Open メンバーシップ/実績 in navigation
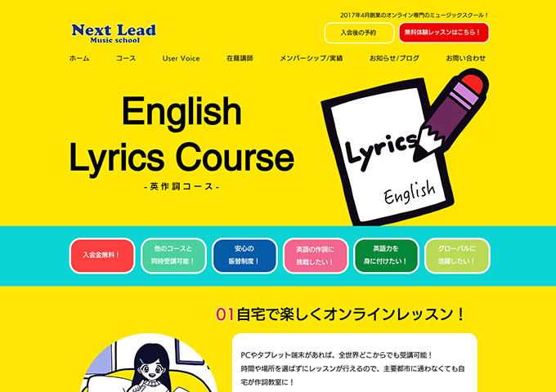556x392 pixels. pyautogui.click(x=311, y=59)
